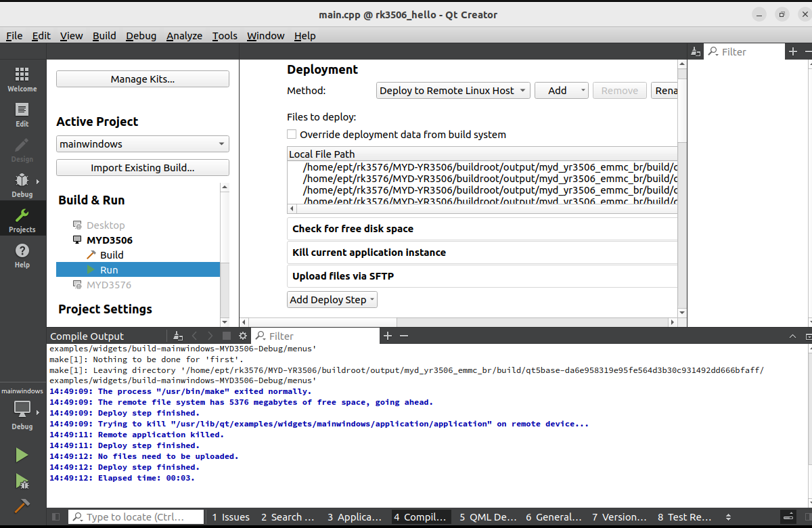
Task: Select the Projects wrench mode icon
Action: pyautogui.click(x=22, y=220)
